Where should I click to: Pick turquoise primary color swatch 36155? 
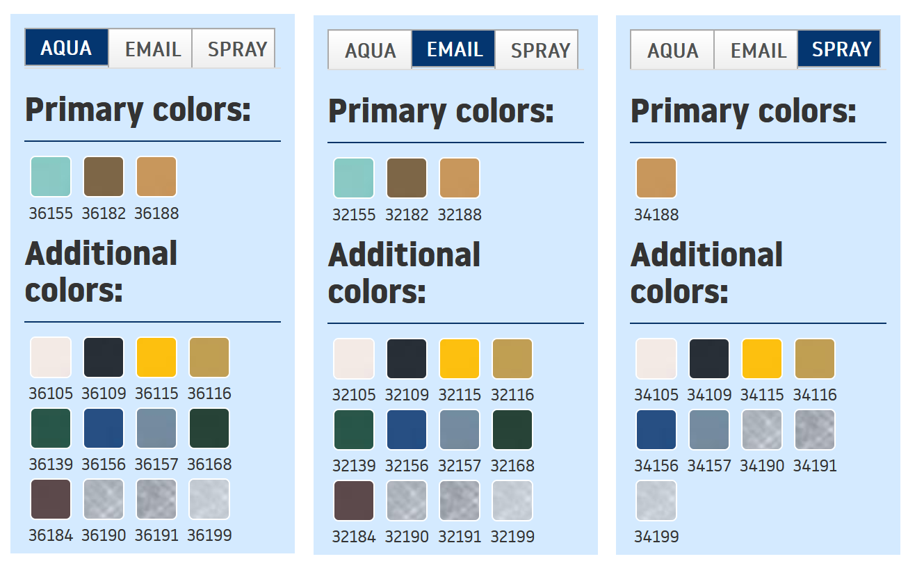[51, 177]
